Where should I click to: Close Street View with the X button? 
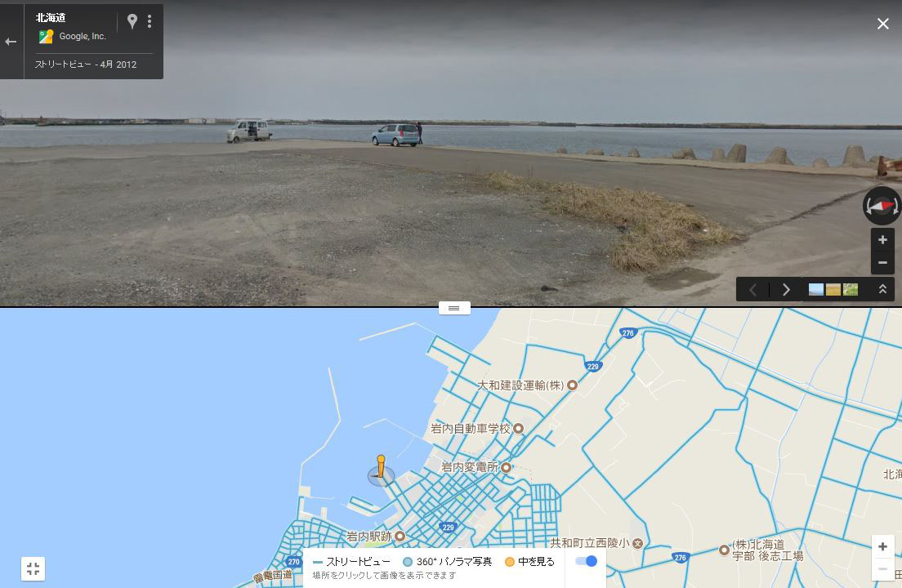pyautogui.click(x=882, y=24)
